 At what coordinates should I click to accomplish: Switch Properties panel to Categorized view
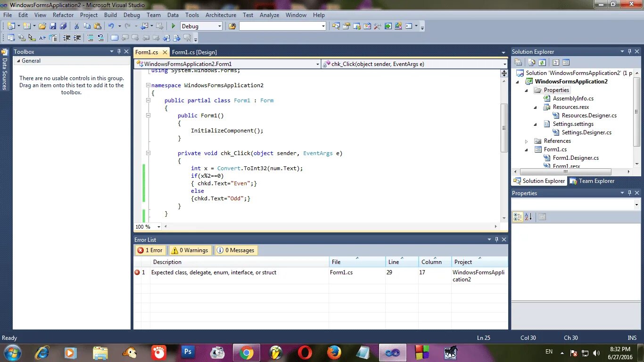(x=518, y=217)
